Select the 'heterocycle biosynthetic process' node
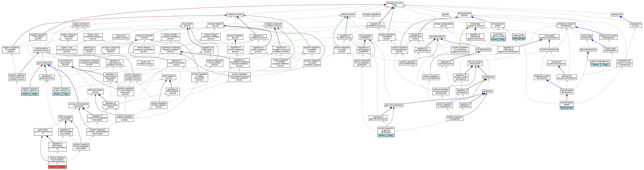 coord(89,50)
